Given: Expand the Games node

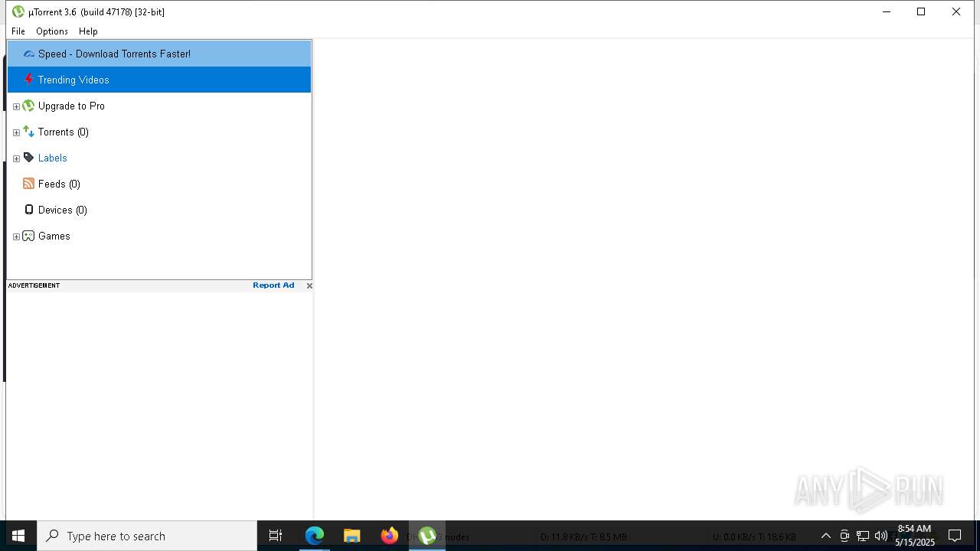Looking at the screenshot, I should 16,236.
